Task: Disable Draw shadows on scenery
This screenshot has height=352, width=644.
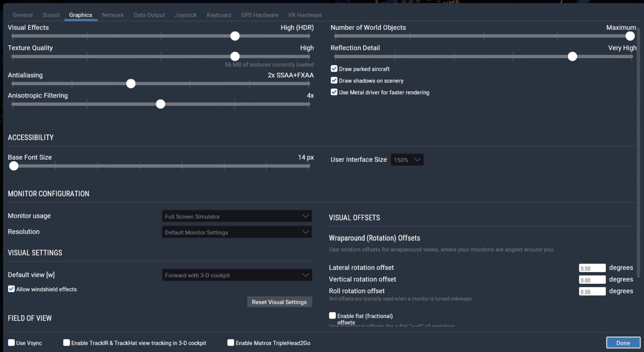Action: coord(334,80)
